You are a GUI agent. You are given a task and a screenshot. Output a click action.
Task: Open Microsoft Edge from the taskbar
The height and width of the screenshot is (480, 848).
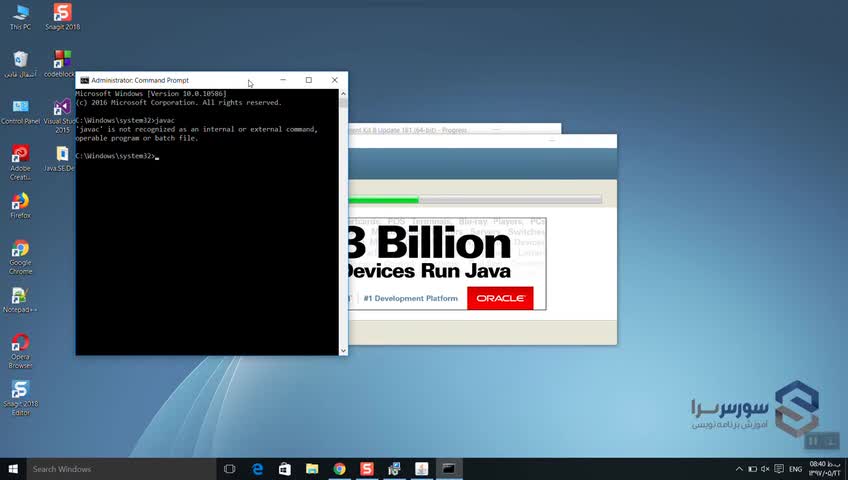[x=257, y=469]
